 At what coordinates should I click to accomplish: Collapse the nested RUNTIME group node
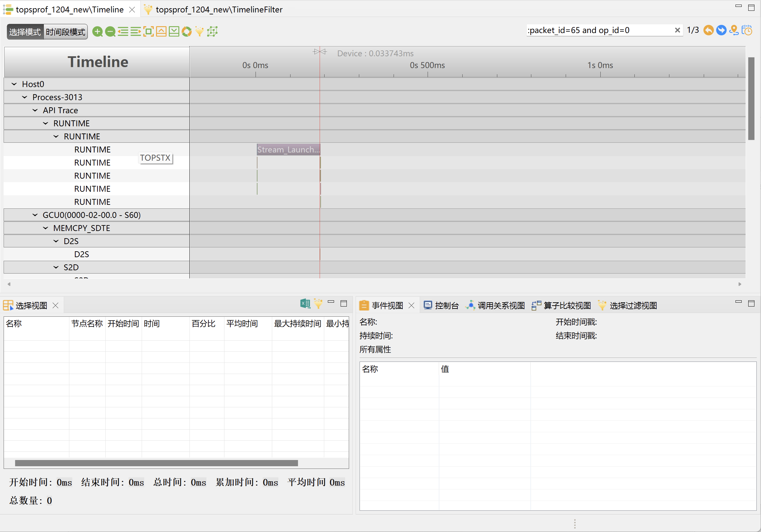point(56,136)
